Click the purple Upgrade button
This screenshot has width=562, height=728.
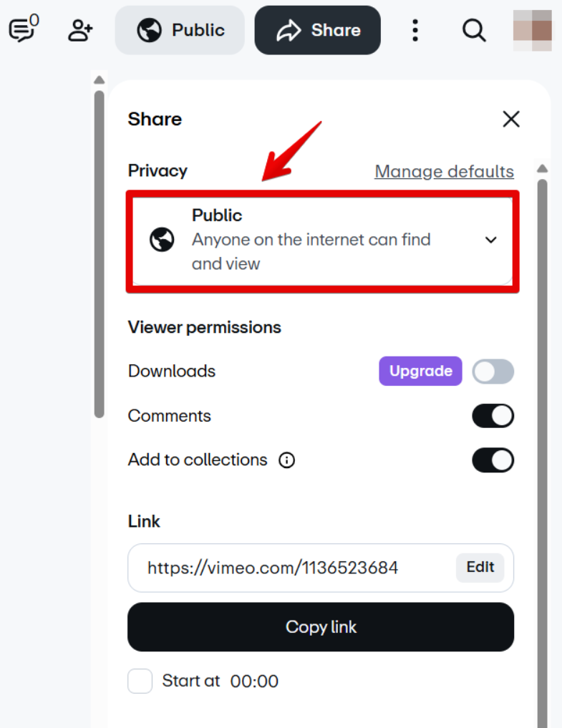pyautogui.click(x=420, y=371)
